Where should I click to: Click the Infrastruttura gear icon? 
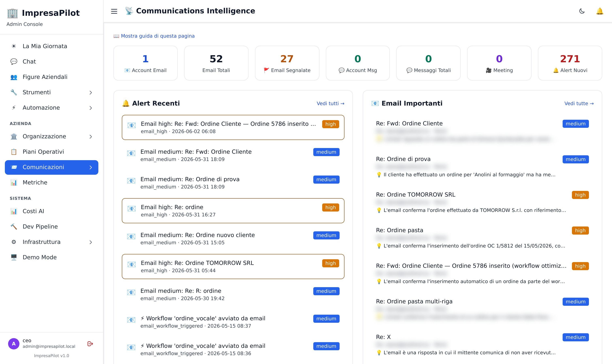click(14, 242)
